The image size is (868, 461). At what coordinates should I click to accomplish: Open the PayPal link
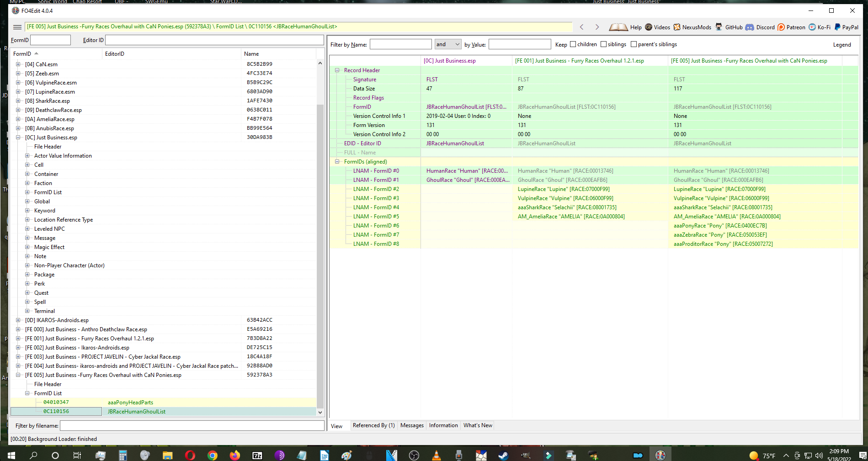click(846, 27)
